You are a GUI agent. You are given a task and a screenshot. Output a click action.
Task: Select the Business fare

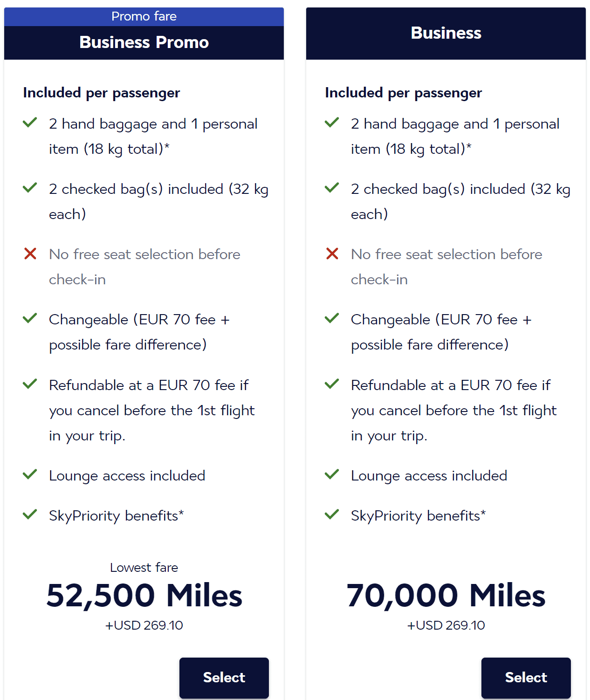[526, 678]
